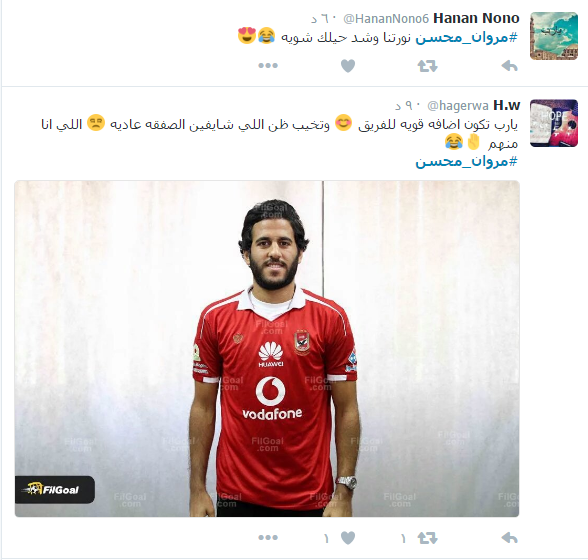Reply to Hanan Nono's tweet
The image size is (588, 560).
click(510, 66)
